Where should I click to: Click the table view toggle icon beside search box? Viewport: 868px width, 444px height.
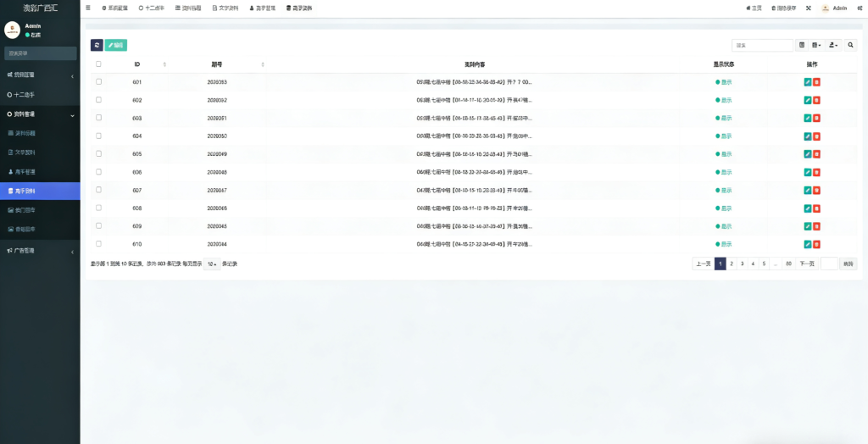[802, 45]
